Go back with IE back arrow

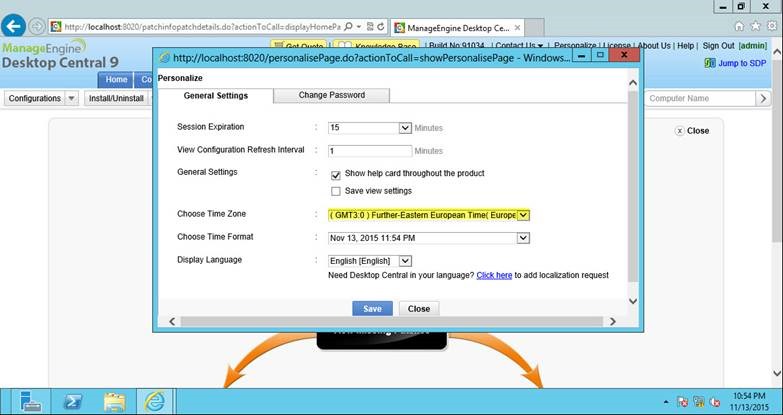[x=13, y=26]
